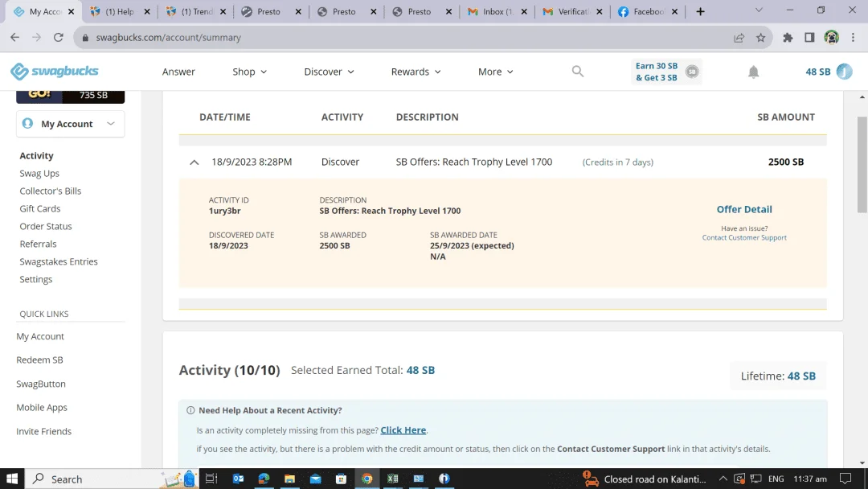Open File Explorer from the taskbar

pos(289,479)
